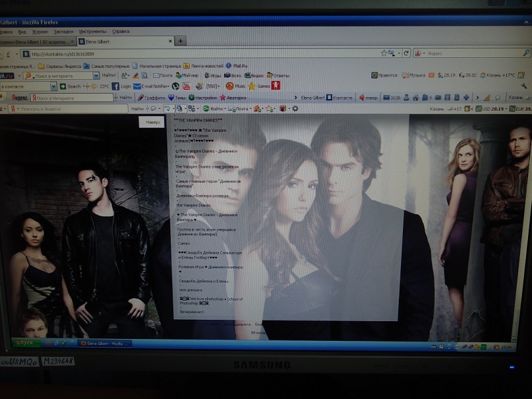Viewport: 532px width, 399px height.
Task: Check Казань +17°C weather on Mail.ru toolbar
Action: pyautogui.click(x=498, y=75)
